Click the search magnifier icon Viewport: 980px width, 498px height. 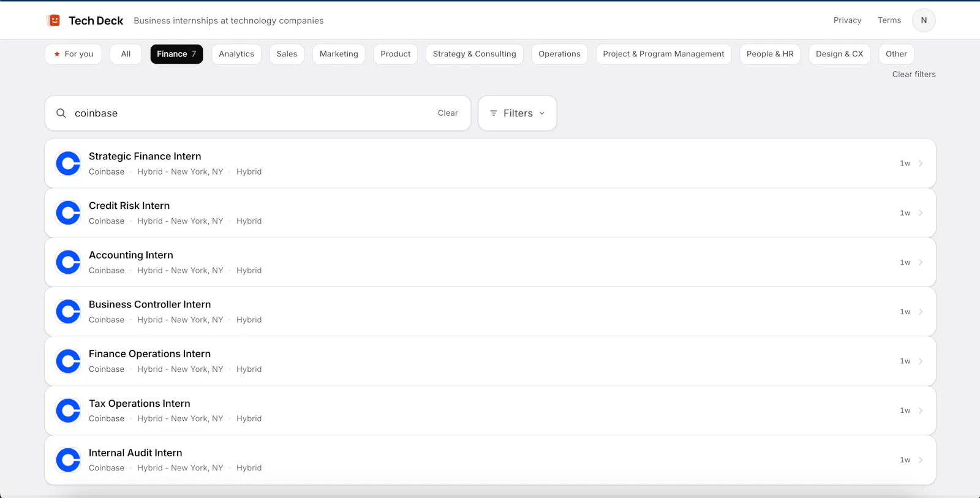pyautogui.click(x=61, y=113)
